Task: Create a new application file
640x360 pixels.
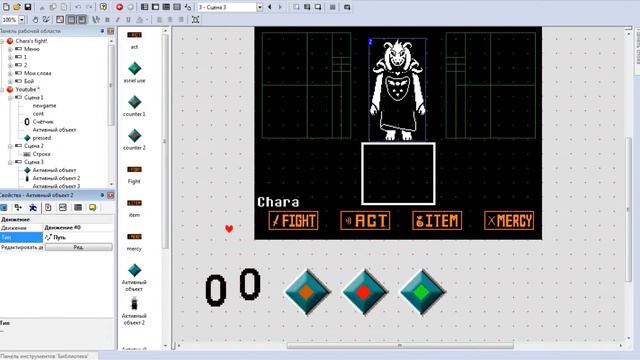Action: tap(6, 7)
